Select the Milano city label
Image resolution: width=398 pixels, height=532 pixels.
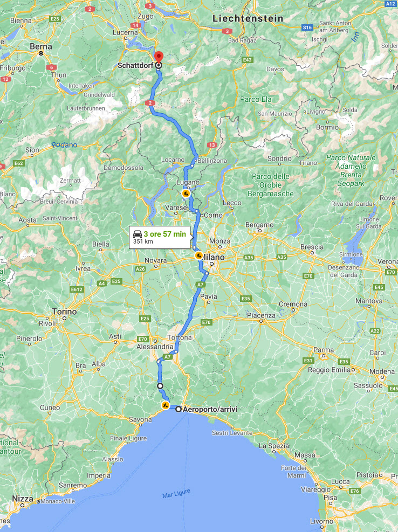point(214,257)
